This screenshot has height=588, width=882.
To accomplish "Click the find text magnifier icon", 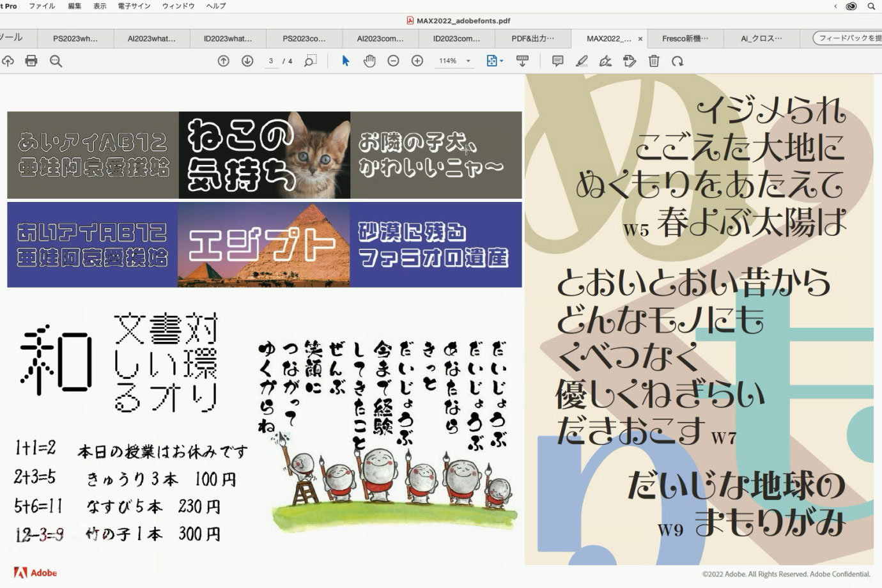I will (x=56, y=61).
